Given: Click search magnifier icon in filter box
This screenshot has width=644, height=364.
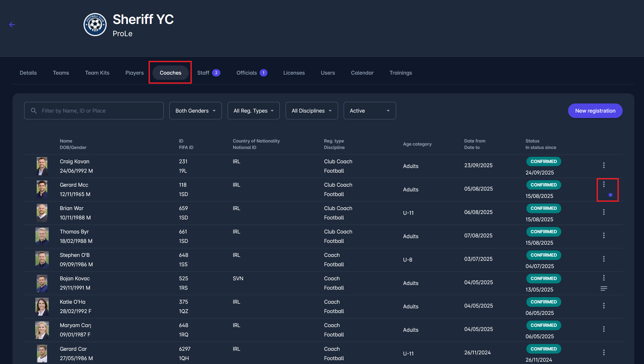Looking at the screenshot, I should (34, 111).
